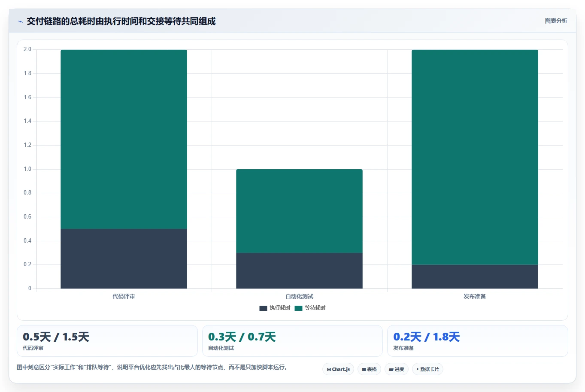The width and height of the screenshot is (585, 392).
Task: Click the 发布准备 caption in the third data card
Action: pos(403,348)
